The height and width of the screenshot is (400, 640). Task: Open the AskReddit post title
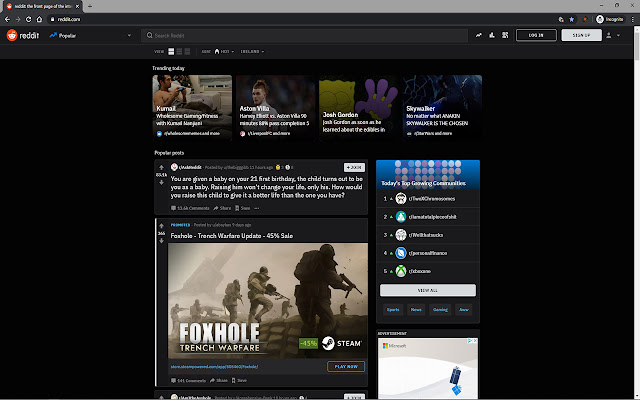tap(267, 187)
